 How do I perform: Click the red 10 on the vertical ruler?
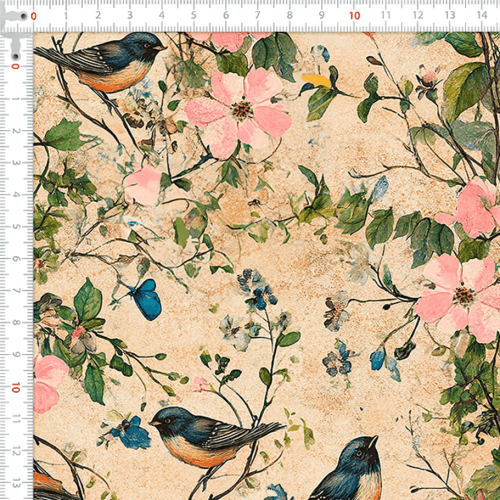click(15, 387)
